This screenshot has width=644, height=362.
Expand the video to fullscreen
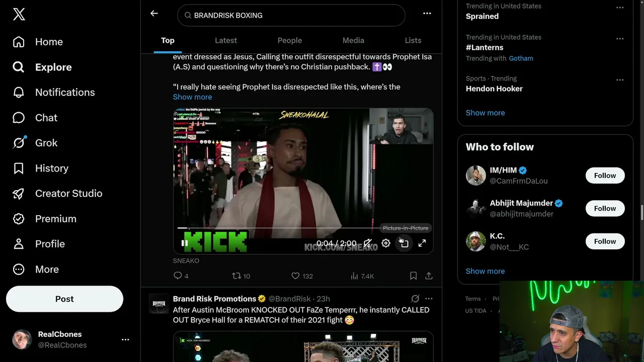point(422,243)
